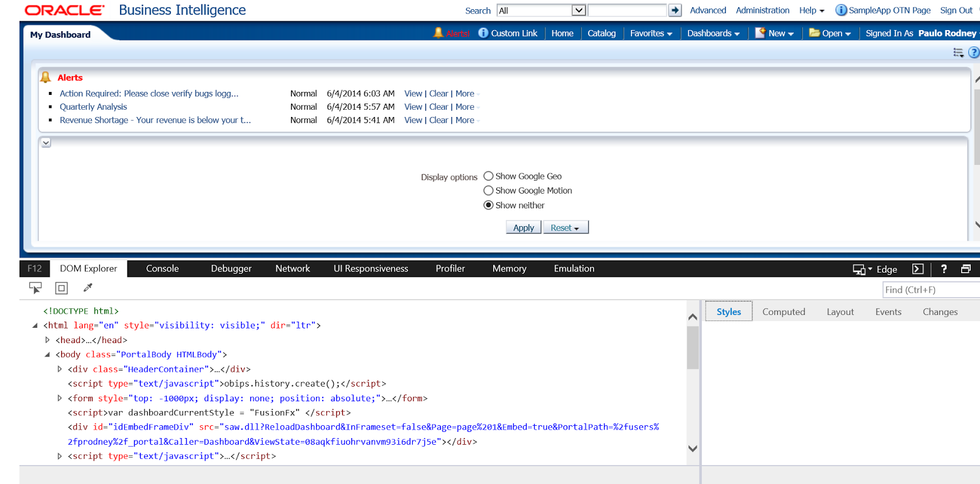Click the Custom Link info icon
The width and height of the screenshot is (980, 484).
click(483, 33)
